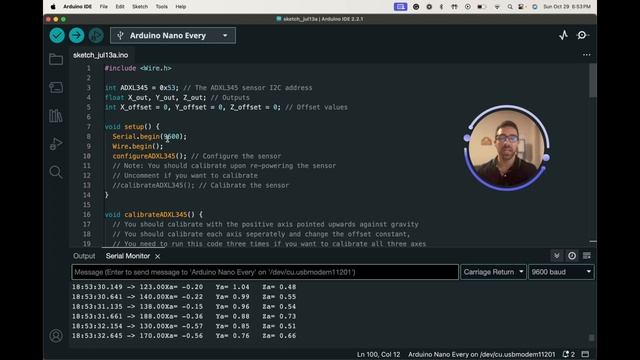This screenshot has width=640, height=360.
Task: Select the sketch_jul13a.ino editor tab
Action: (100, 55)
